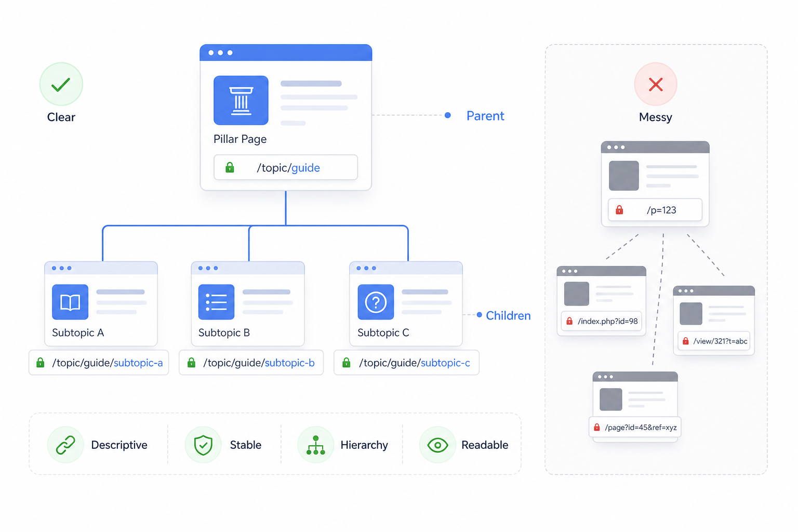Select the /index.php?id=98 address field

602,321
